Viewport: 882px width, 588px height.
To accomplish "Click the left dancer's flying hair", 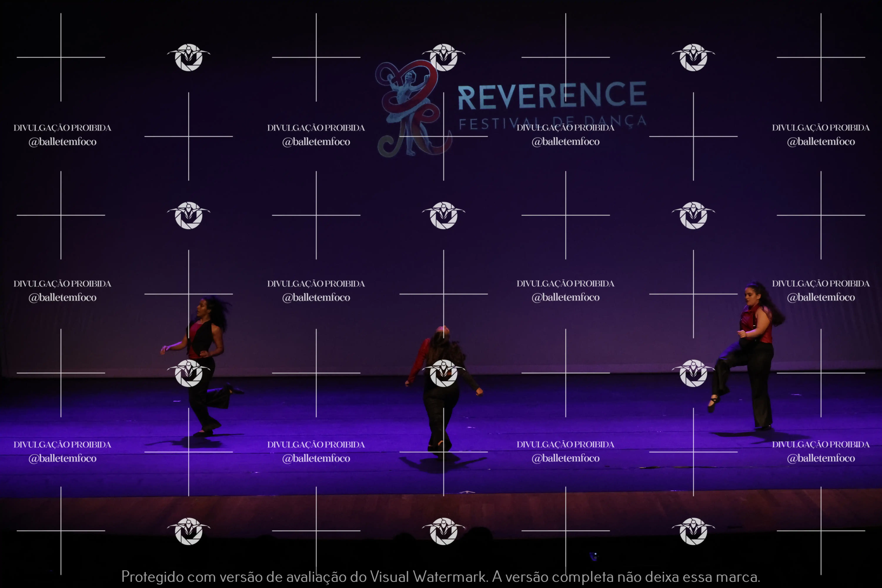I will [x=219, y=311].
